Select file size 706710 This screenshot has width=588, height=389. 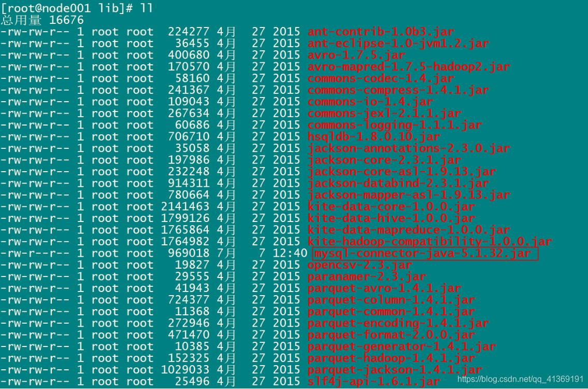189,137
